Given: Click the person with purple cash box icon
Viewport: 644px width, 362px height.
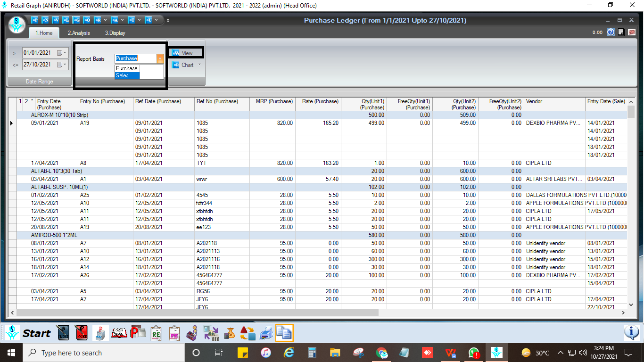Looking at the screenshot, I should pyautogui.click(x=192, y=333).
